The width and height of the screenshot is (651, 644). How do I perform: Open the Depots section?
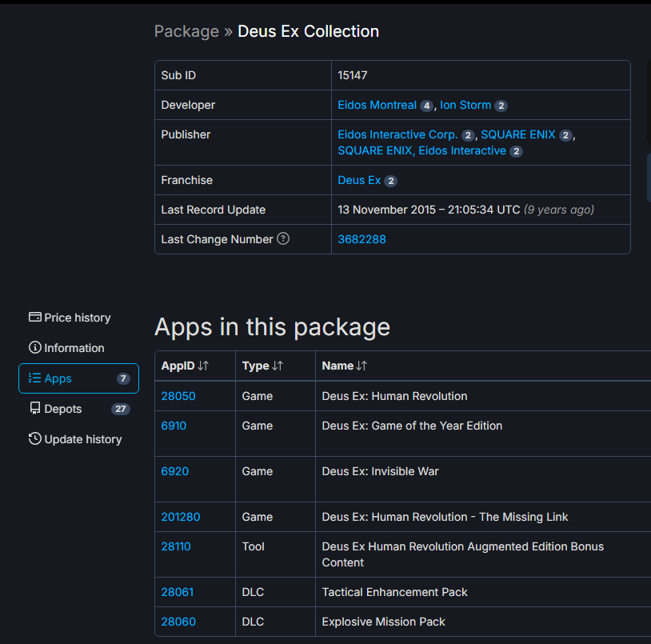click(x=79, y=409)
